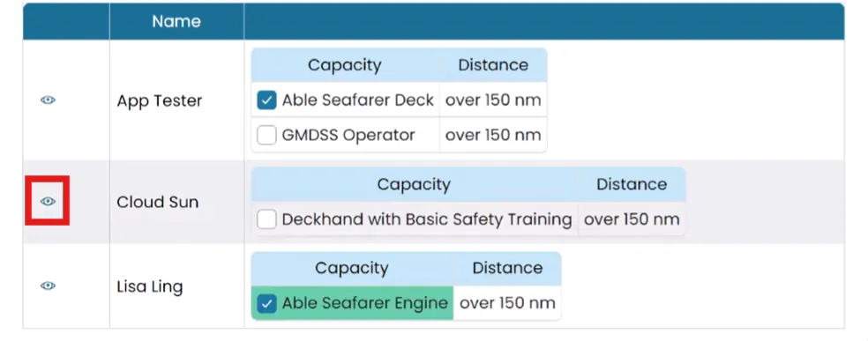Click Distance header in App Tester's table
Screen dimensions: 868x341
(x=493, y=65)
